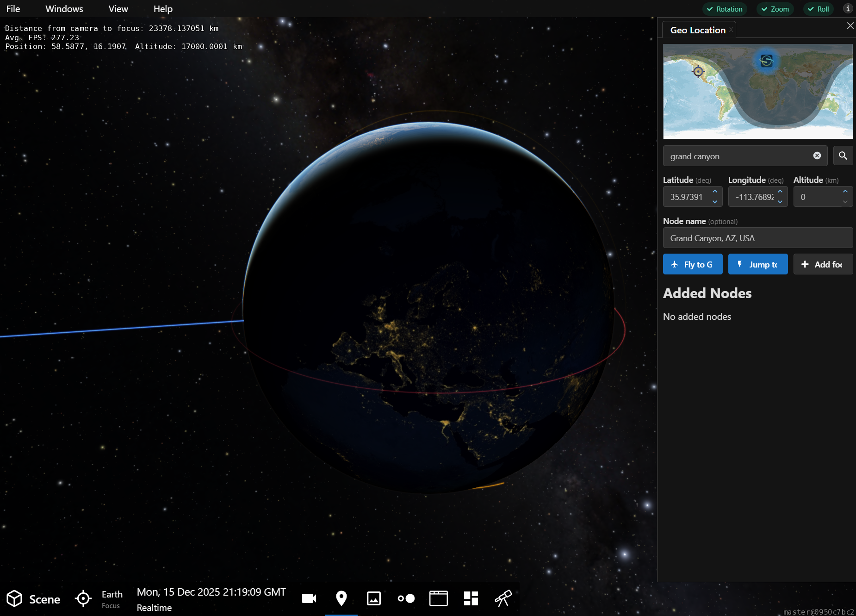Open the Scene panel cube icon
The height and width of the screenshot is (616, 856).
14,599
